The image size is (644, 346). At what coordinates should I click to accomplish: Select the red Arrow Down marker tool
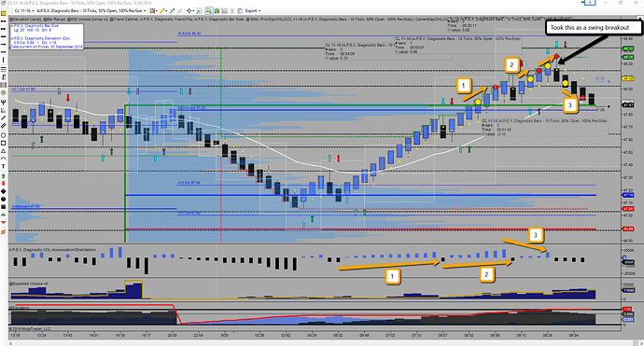coord(4,184)
